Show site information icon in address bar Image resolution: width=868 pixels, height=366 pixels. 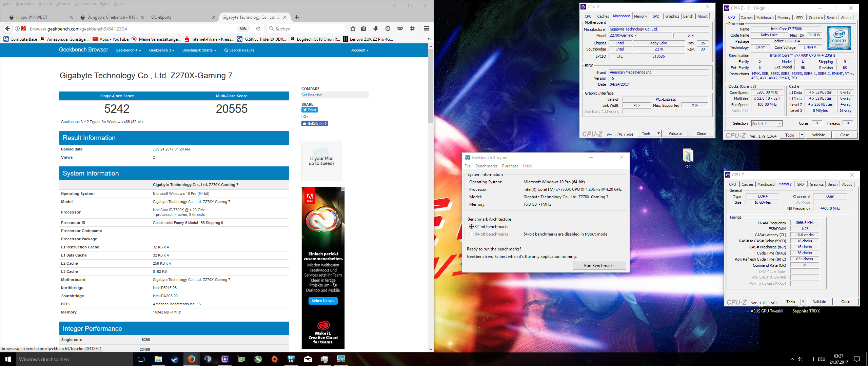click(17, 29)
